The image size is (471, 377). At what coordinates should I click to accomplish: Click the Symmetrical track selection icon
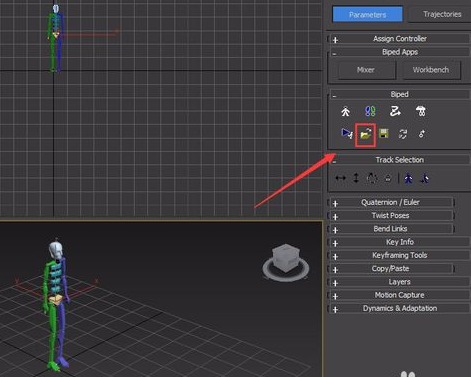click(x=408, y=179)
